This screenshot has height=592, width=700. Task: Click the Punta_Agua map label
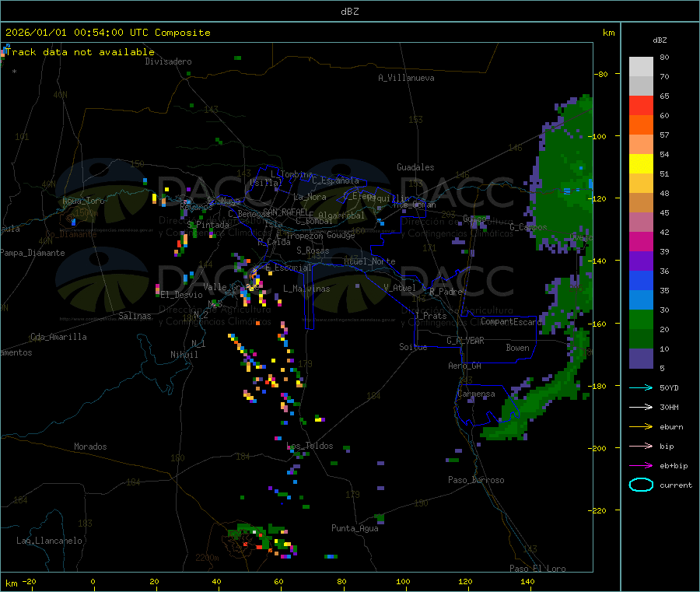pos(355,529)
